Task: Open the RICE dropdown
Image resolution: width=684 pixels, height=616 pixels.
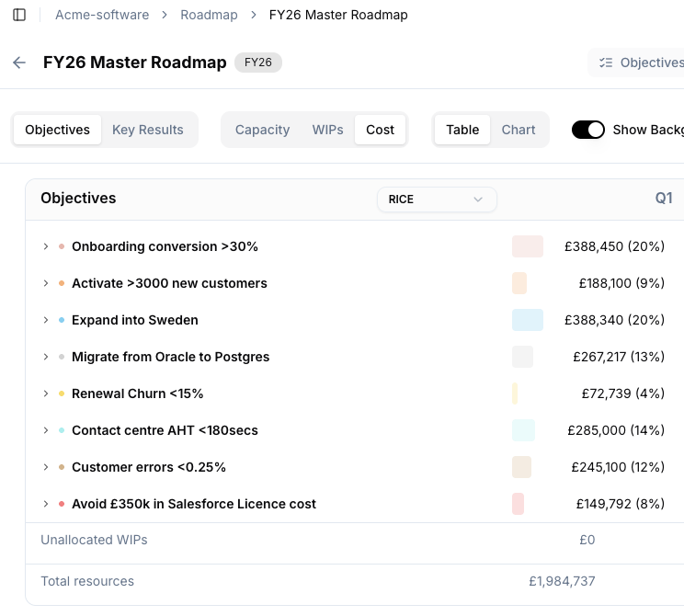Action: tap(437, 200)
